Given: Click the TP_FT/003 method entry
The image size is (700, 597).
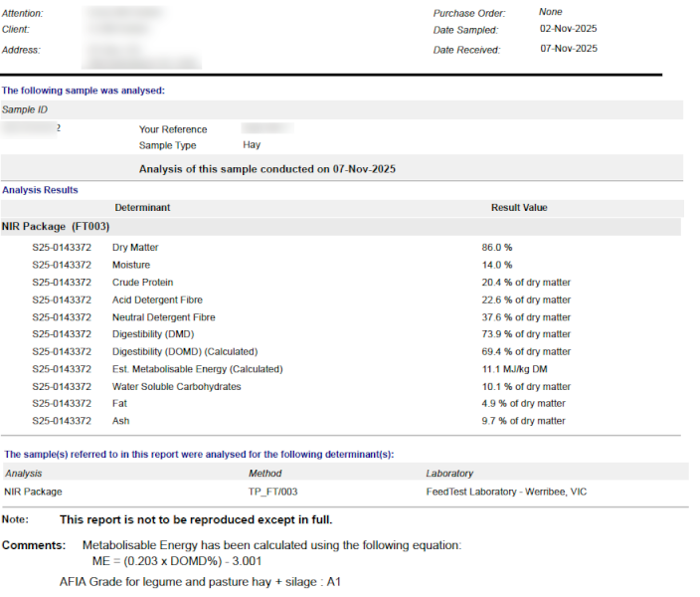Looking at the screenshot, I should 272,492.
